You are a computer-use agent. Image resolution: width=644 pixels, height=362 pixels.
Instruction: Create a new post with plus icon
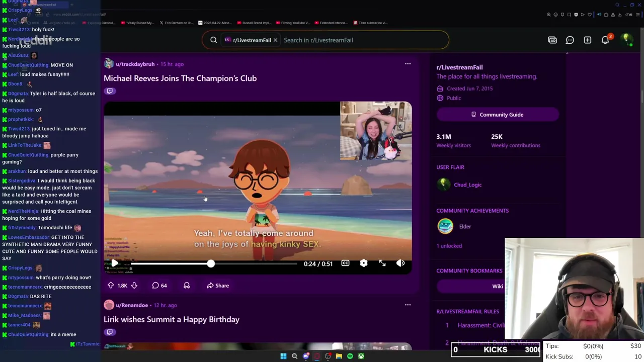(588, 40)
